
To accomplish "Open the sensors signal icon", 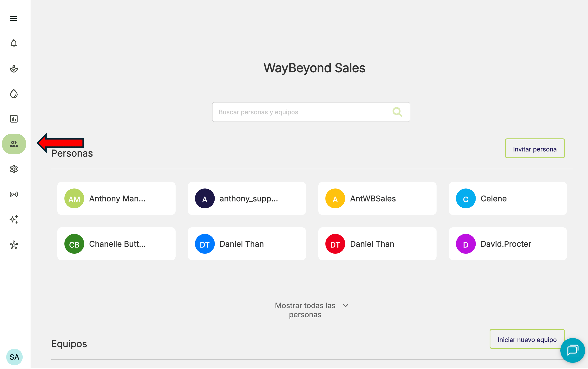I will tap(14, 194).
